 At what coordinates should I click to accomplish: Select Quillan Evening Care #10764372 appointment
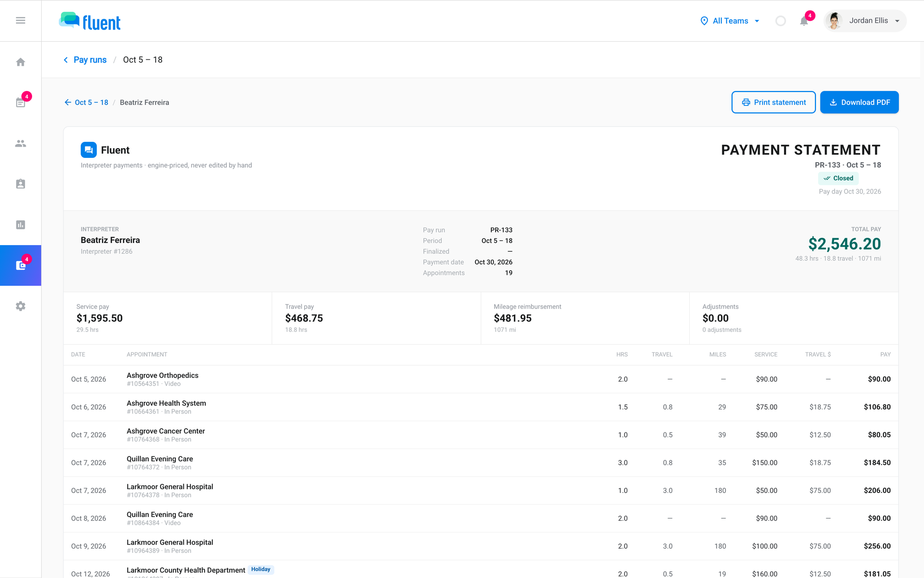click(481, 463)
